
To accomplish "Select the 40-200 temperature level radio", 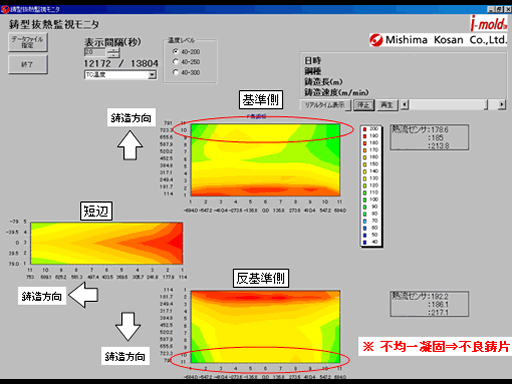I will [176, 51].
